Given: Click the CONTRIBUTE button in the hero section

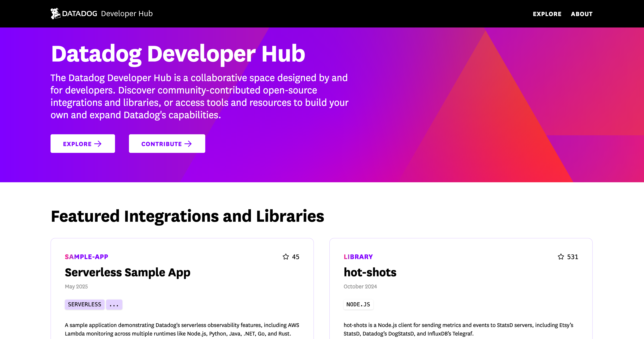Looking at the screenshot, I should (167, 143).
